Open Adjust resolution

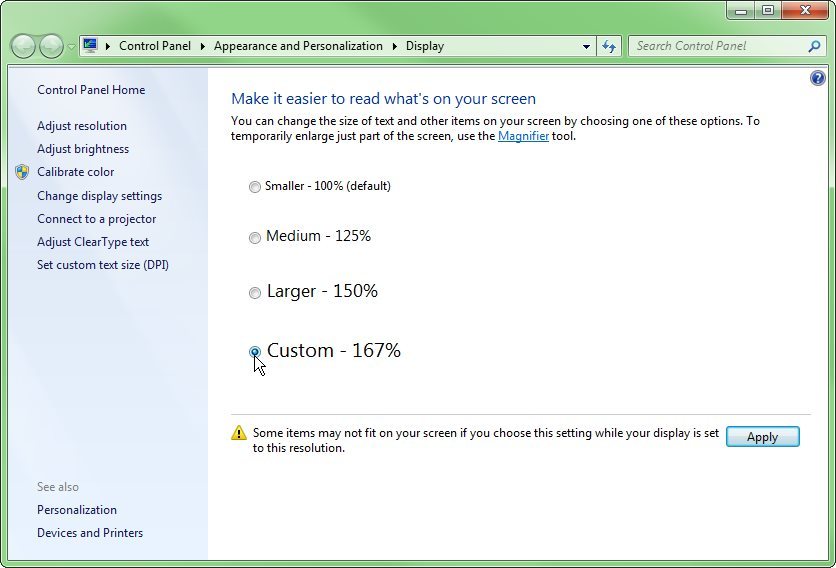click(x=82, y=126)
